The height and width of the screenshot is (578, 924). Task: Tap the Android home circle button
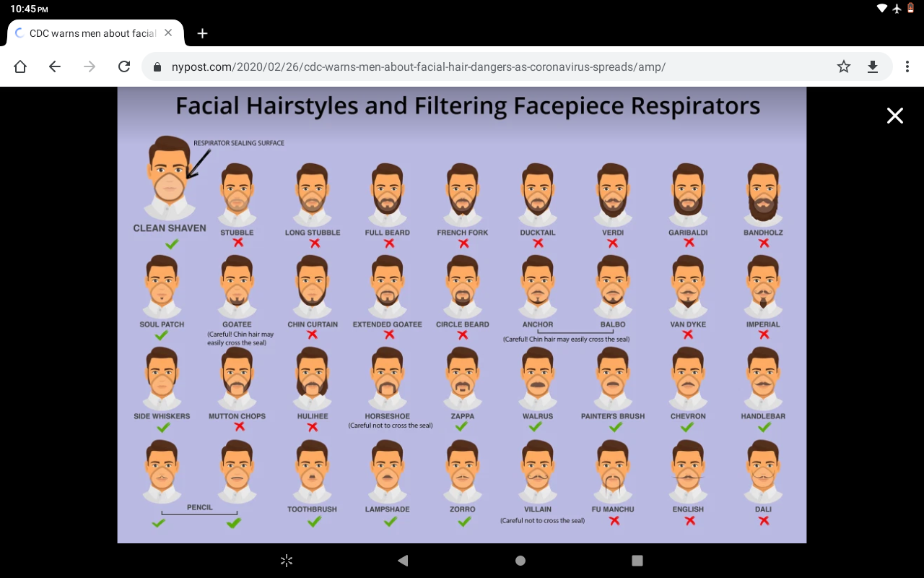pos(520,561)
